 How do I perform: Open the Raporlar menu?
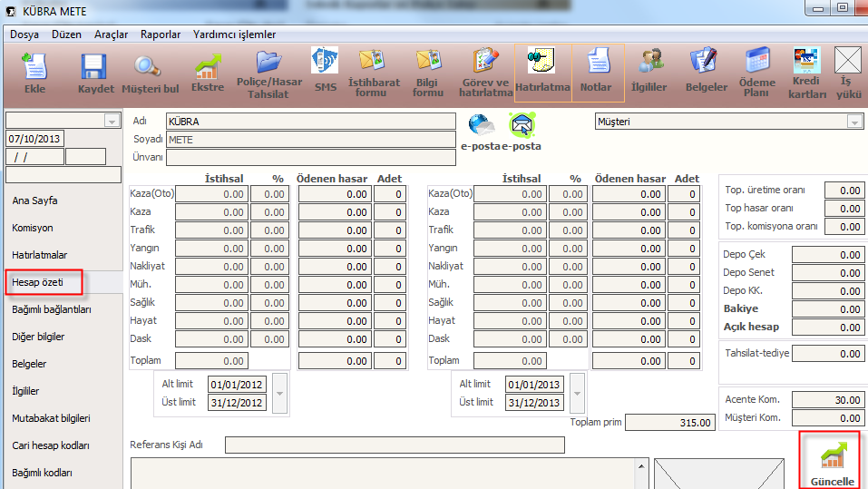(161, 34)
